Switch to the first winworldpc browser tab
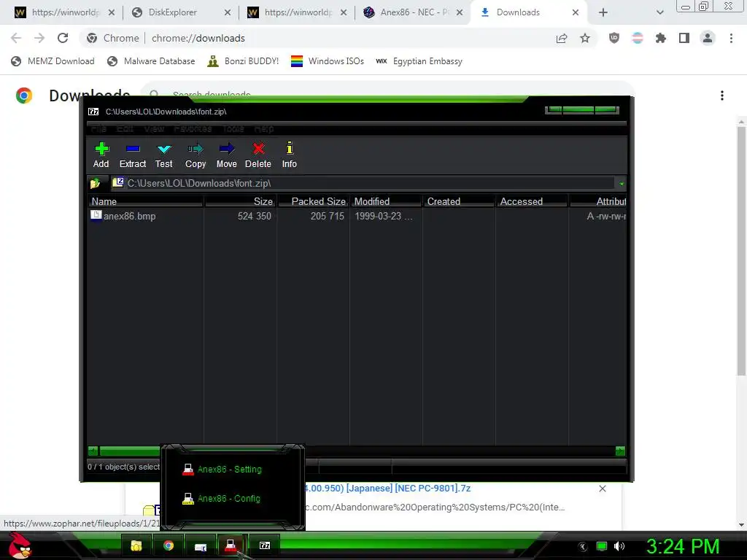 (58, 12)
